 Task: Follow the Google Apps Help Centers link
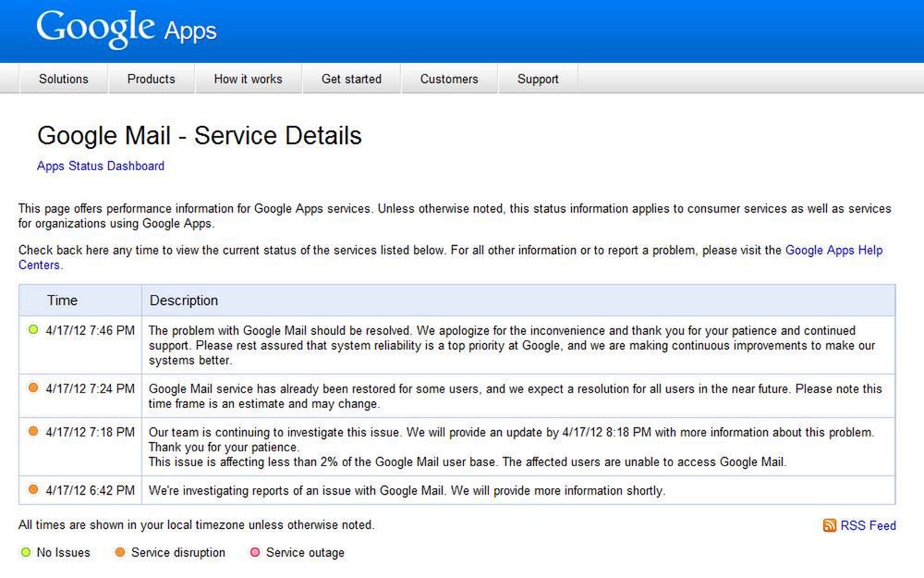point(833,250)
